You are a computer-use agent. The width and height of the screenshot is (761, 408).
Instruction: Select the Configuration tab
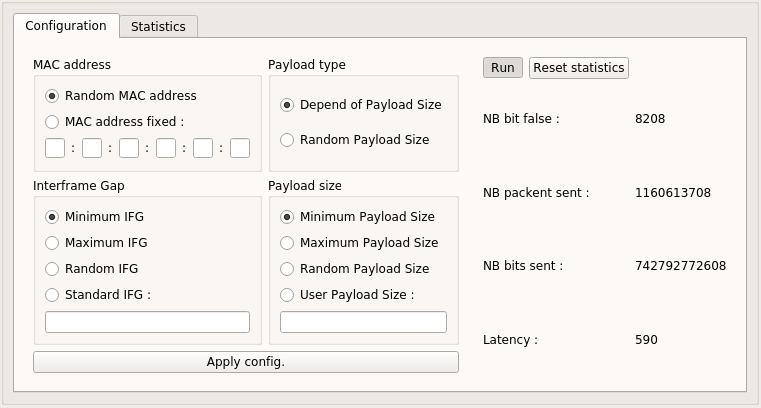[x=66, y=25]
